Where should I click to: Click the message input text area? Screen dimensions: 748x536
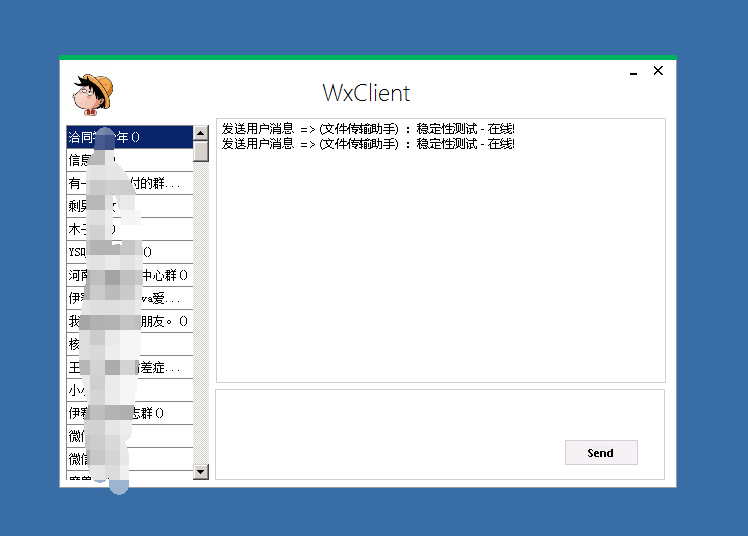(440, 434)
